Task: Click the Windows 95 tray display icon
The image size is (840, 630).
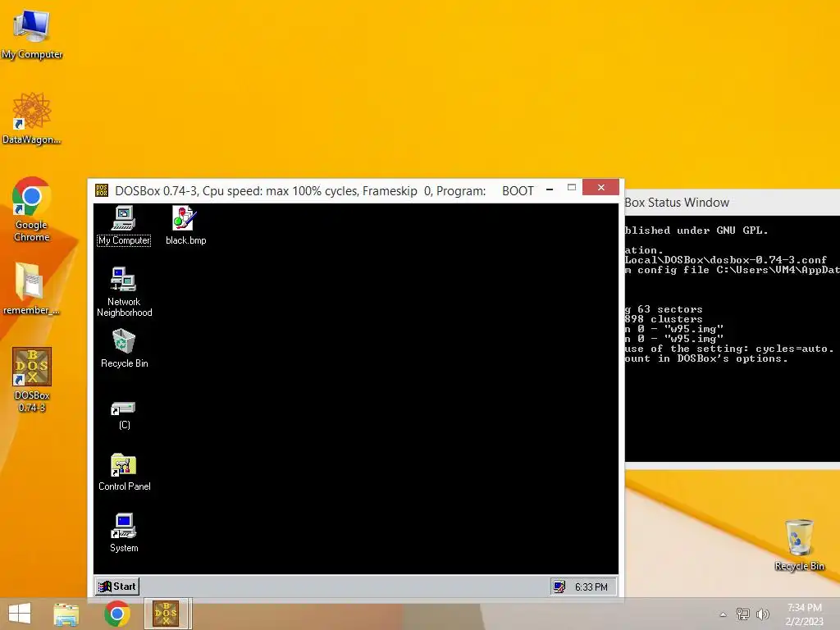Action: [559, 587]
